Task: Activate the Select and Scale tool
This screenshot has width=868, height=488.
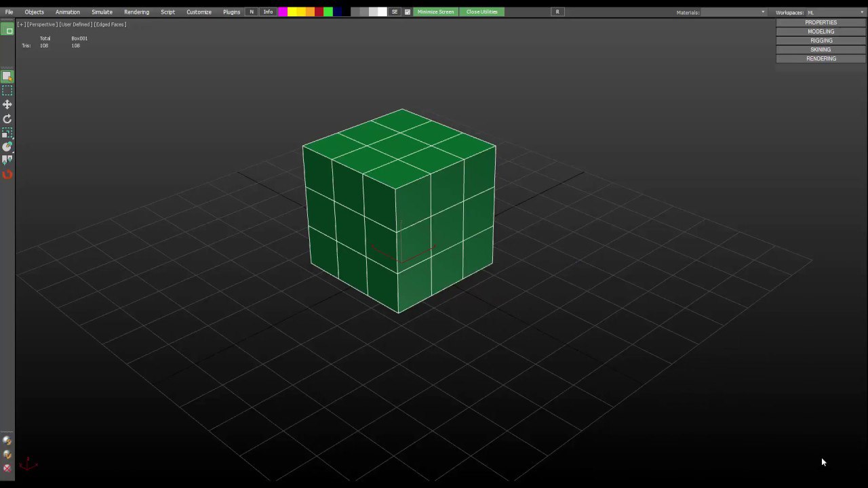Action: click(7, 133)
